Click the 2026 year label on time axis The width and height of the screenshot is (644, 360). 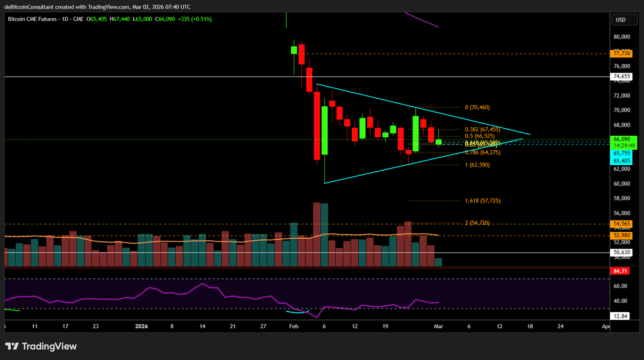pyautogui.click(x=141, y=326)
